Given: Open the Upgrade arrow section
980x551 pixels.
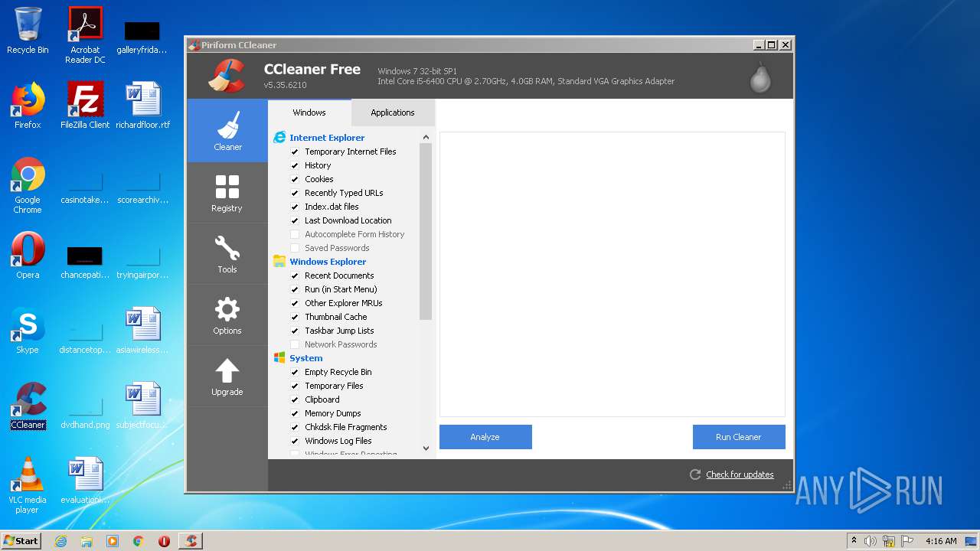Looking at the screenshot, I should click(x=227, y=376).
